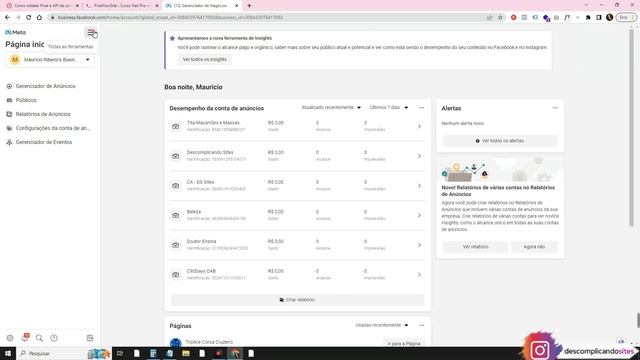Expand C90Days CAB account row arrow
The image size is (640, 360).
pos(419,275)
